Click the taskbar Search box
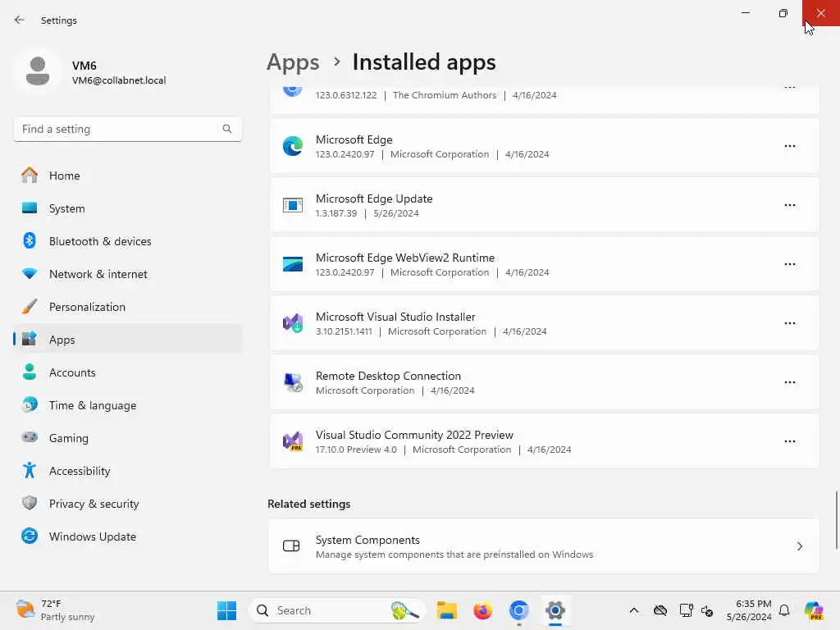Image resolution: width=840 pixels, height=630 pixels. pyautogui.click(x=337, y=610)
